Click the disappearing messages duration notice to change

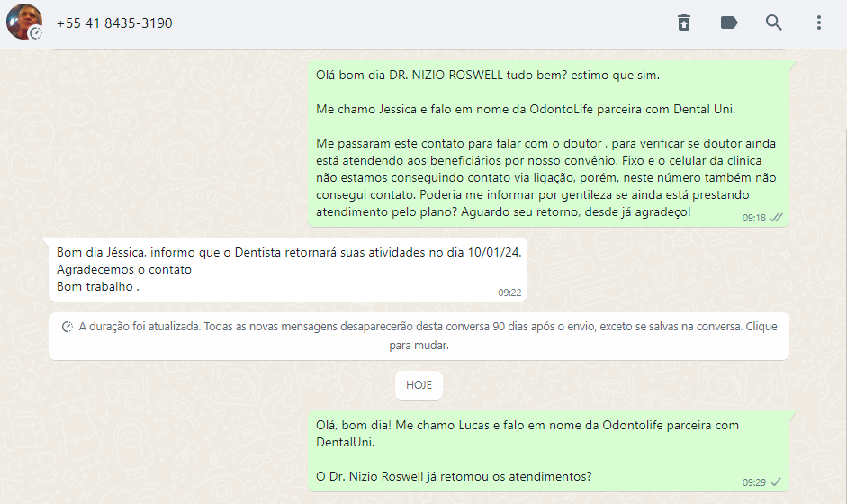419,336
